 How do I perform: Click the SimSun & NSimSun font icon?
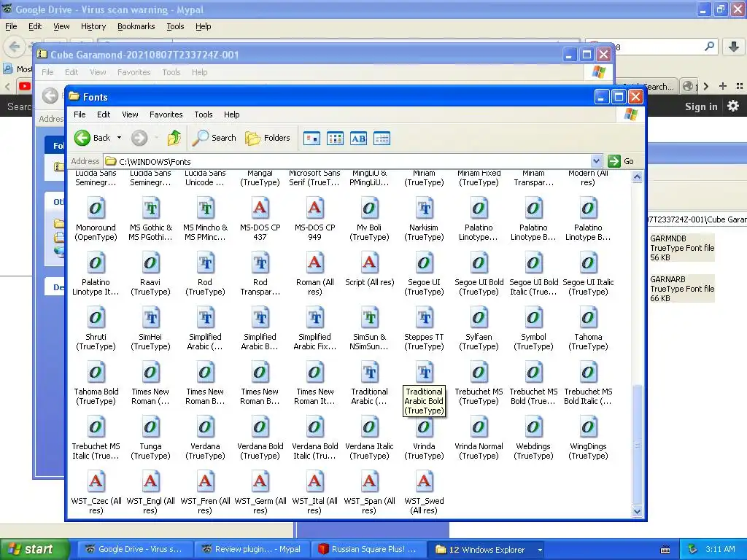369,318
